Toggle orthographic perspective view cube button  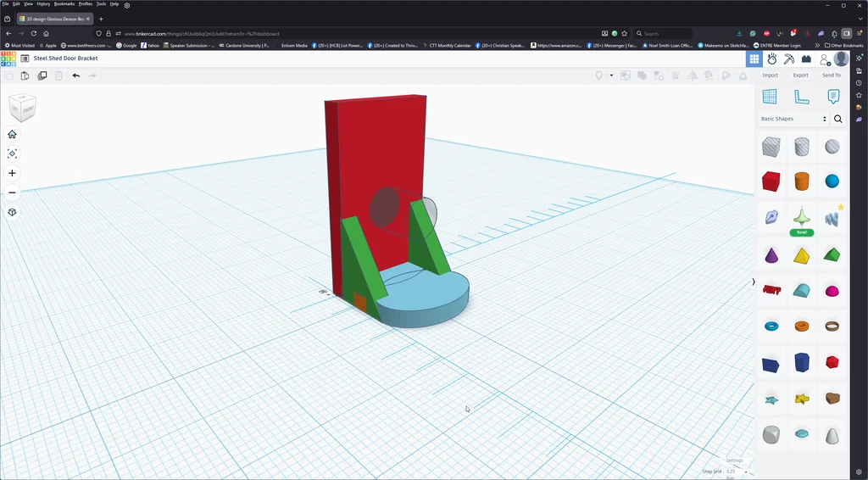pyautogui.click(x=12, y=212)
